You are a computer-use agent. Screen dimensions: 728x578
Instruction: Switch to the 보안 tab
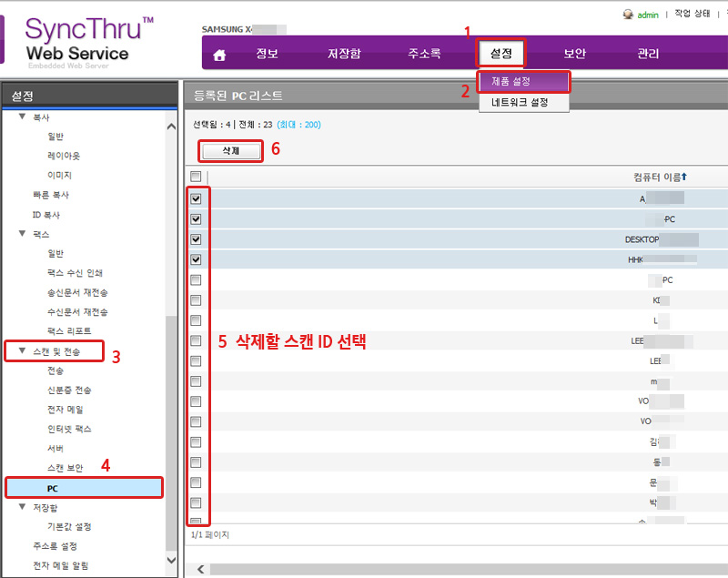[573, 53]
